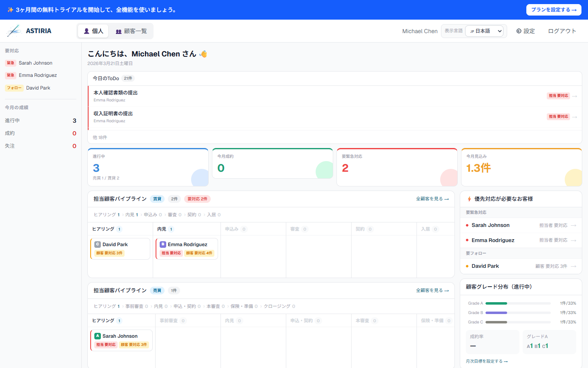588x368 pixels.
Task: Open the 要緊急対応 stat card
Action: [x=396, y=167]
